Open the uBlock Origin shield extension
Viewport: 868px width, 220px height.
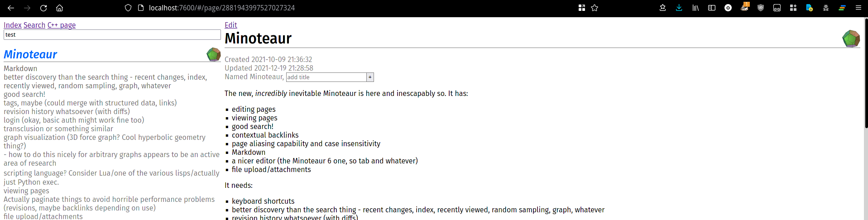pos(761,8)
